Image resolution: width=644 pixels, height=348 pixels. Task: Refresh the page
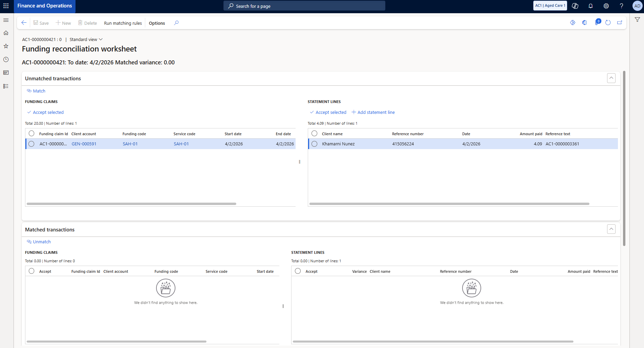coord(608,23)
